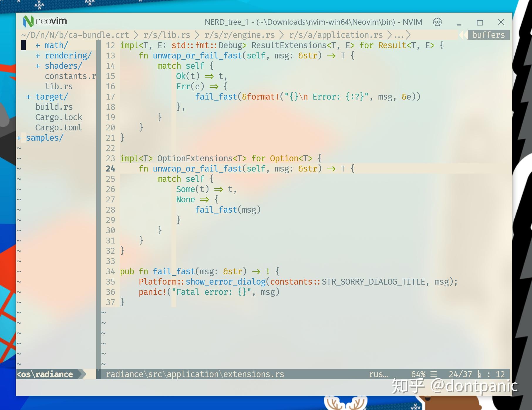Click STR_SORRY_DIALOG_TITLE constant
This screenshot has width=532, height=410.
point(373,282)
